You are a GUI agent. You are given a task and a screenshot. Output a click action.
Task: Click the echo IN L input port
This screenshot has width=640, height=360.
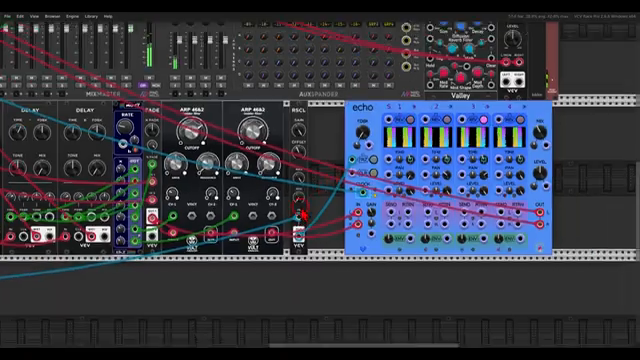click(358, 212)
